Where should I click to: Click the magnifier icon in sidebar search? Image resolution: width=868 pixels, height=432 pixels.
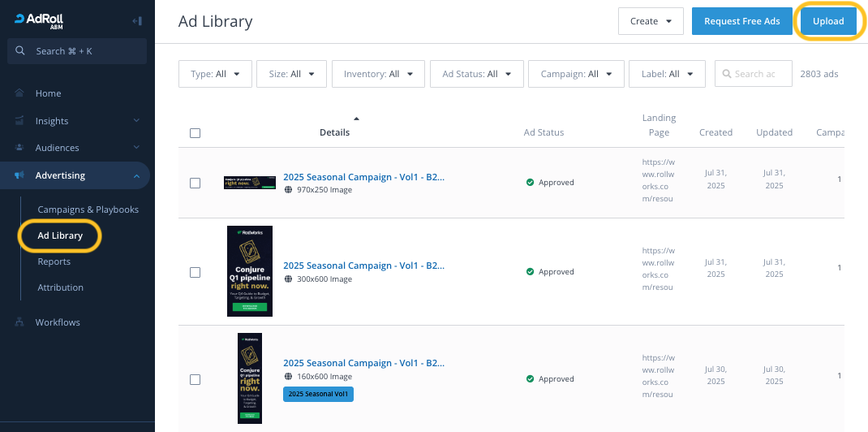point(21,51)
